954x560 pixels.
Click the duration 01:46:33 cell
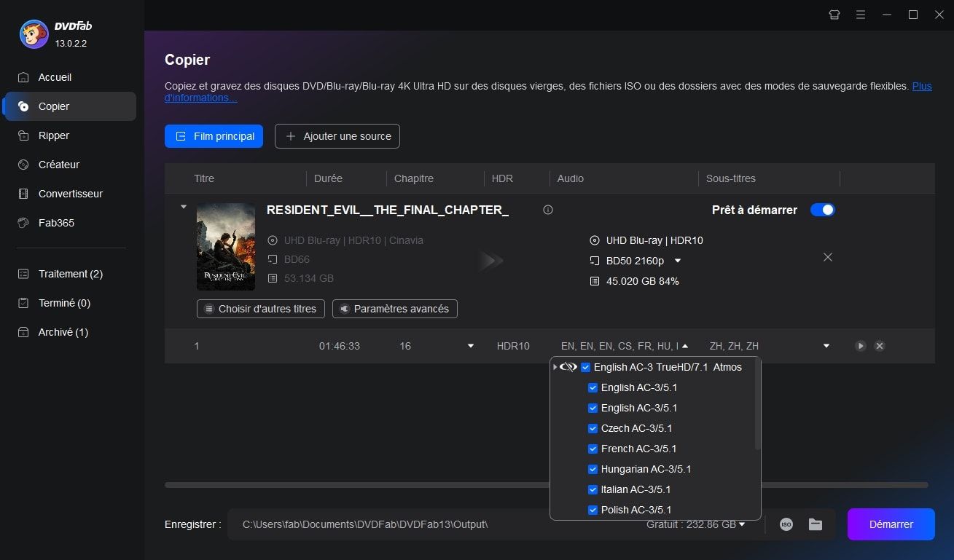click(x=340, y=346)
